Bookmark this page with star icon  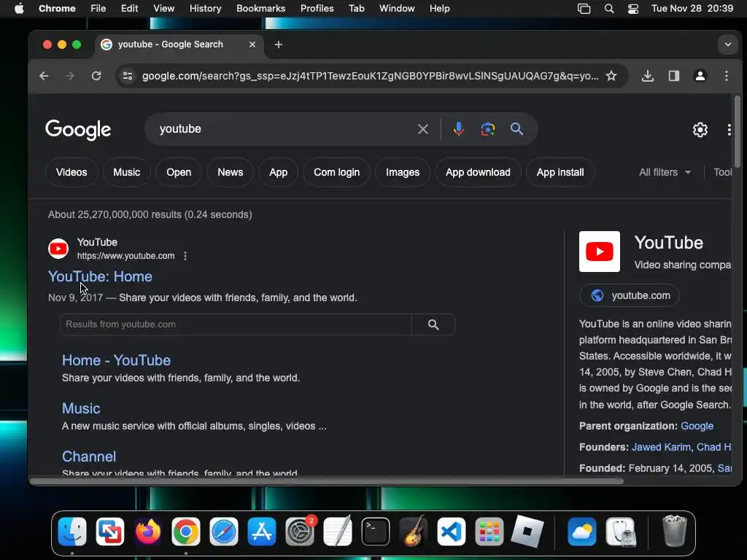tap(611, 76)
